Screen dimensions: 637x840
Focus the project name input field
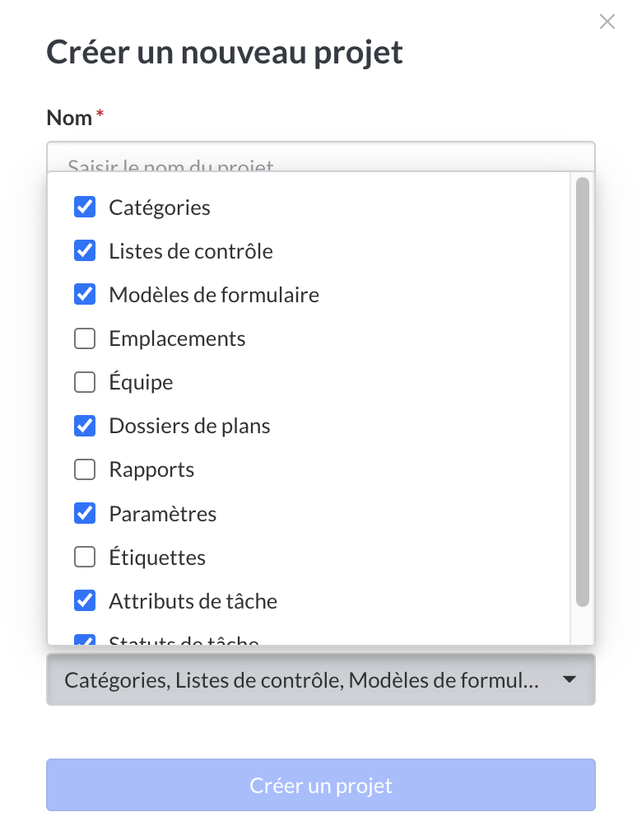320,157
